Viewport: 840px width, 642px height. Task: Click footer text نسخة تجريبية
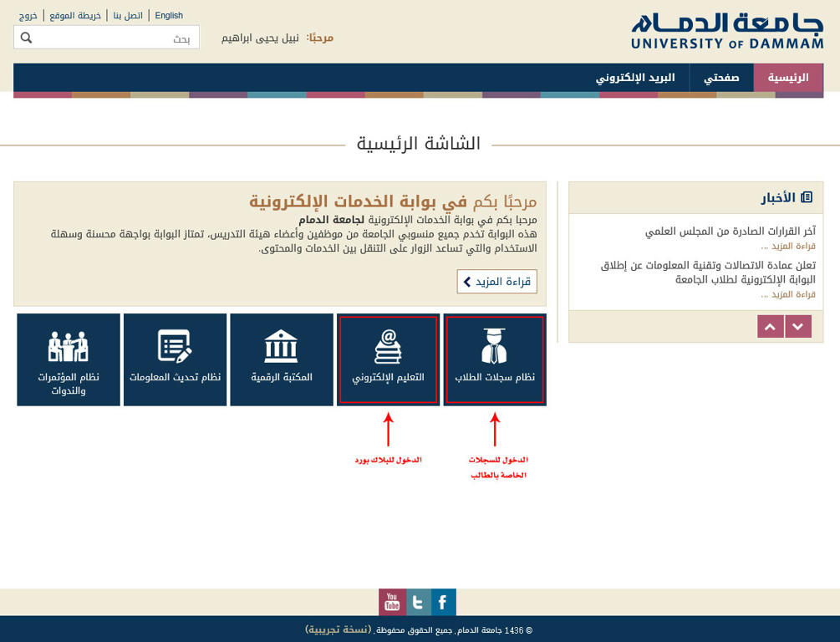tap(339, 629)
